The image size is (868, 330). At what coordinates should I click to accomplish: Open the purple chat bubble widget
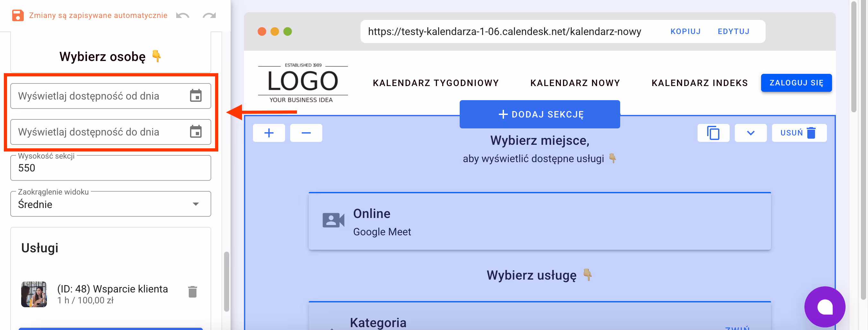point(825,307)
